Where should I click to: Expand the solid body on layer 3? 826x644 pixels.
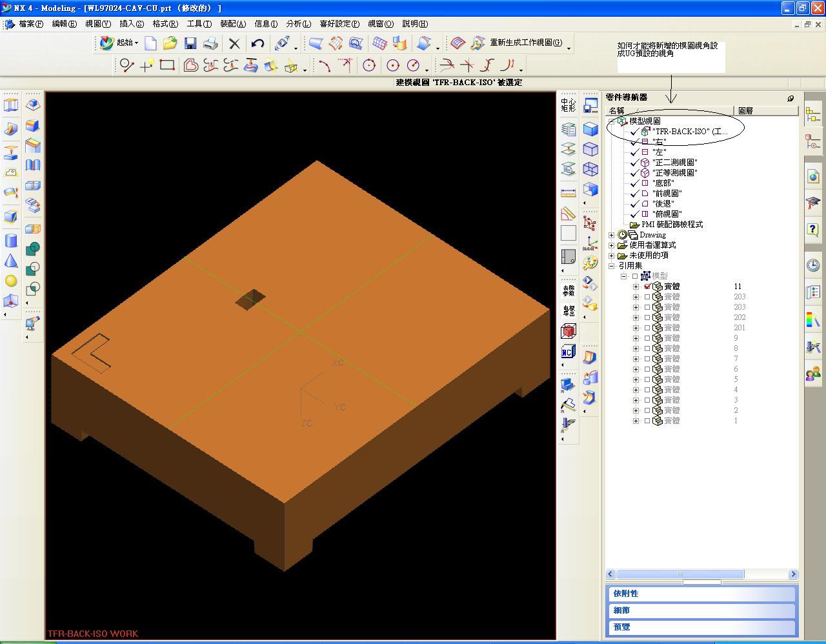coord(636,400)
